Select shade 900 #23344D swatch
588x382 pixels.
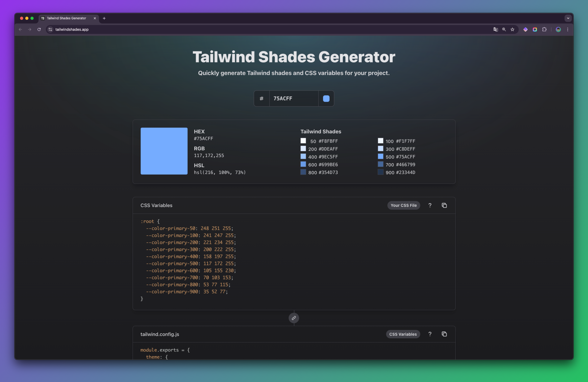pos(381,172)
